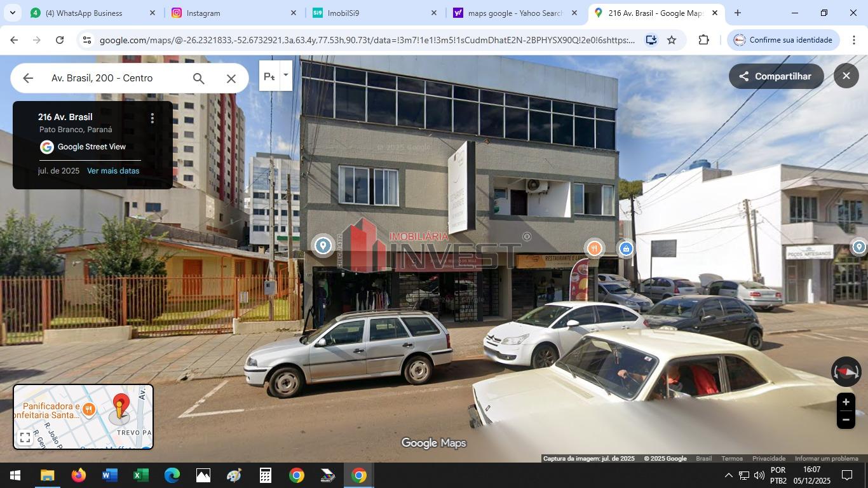Open the Chrome tab search dropdown

[12, 13]
